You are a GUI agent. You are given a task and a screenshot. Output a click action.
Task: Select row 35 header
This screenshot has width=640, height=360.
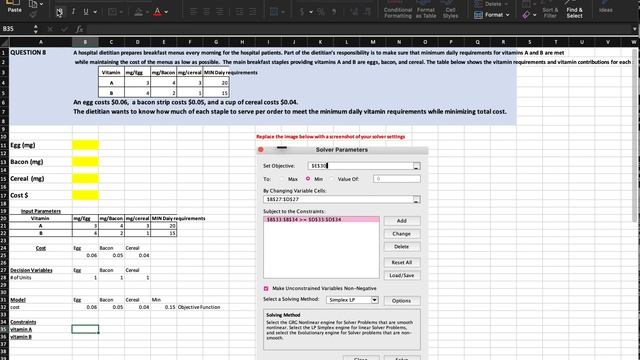tap(4, 329)
